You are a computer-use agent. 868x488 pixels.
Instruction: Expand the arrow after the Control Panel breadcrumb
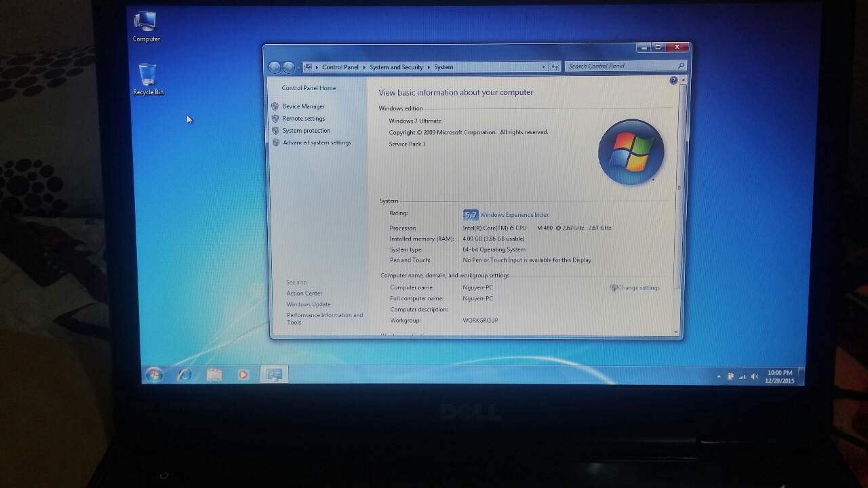pyautogui.click(x=364, y=67)
